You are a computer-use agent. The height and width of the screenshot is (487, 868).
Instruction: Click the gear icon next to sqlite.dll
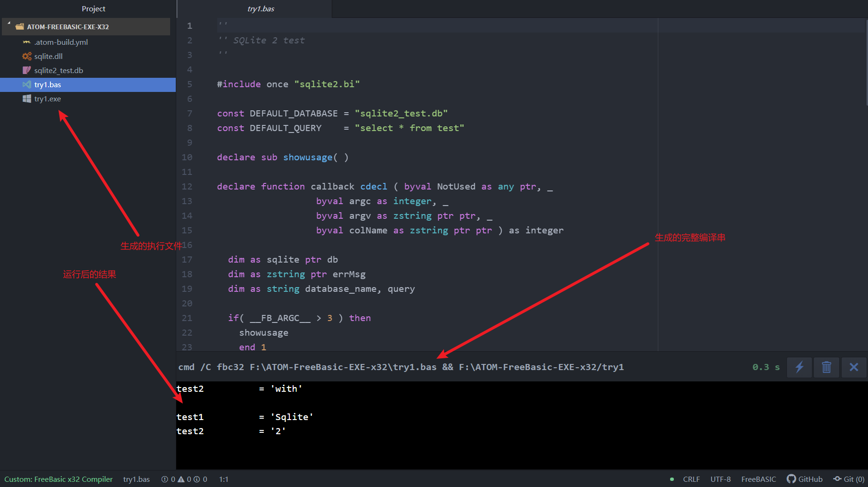coord(27,56)
